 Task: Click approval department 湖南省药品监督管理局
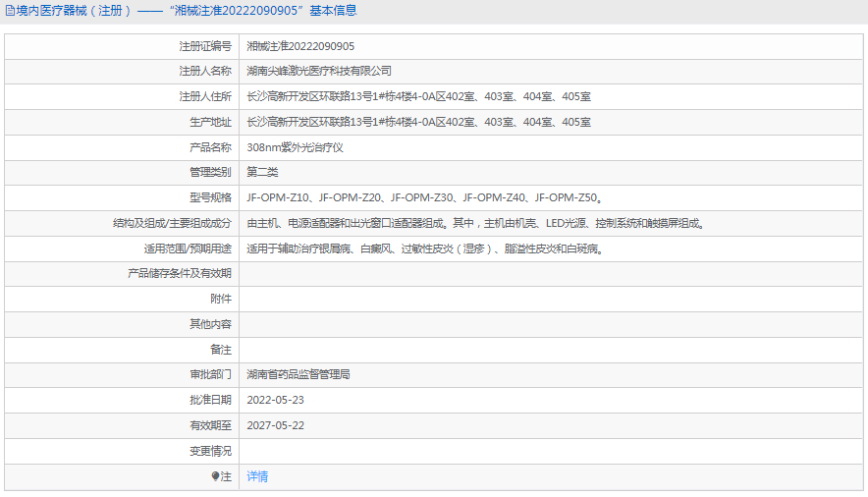click(x=298, y=374)
